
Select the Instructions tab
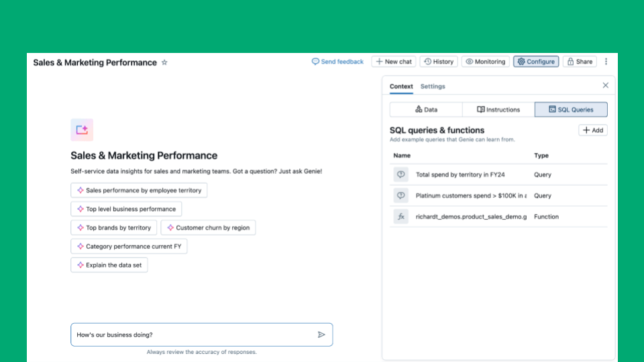[498, 109]
